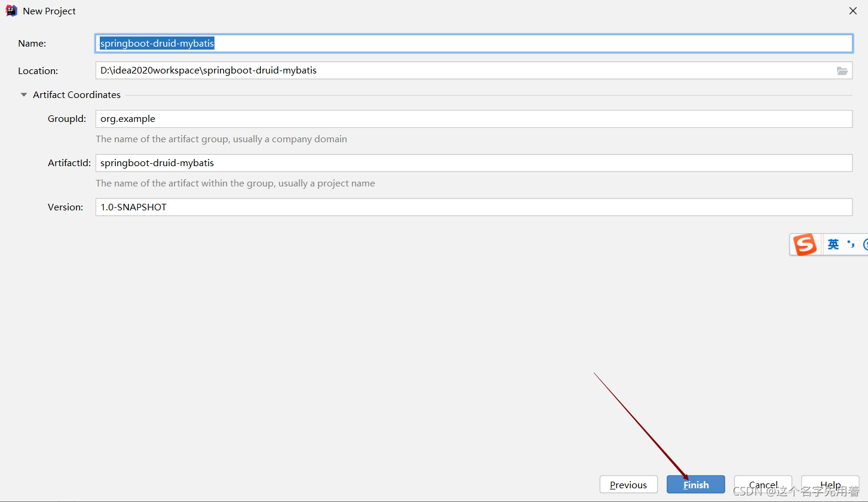This screenshot has width=868, height=502.
Task: Click the Artifact Coordinates heading text
Action: 76,95
